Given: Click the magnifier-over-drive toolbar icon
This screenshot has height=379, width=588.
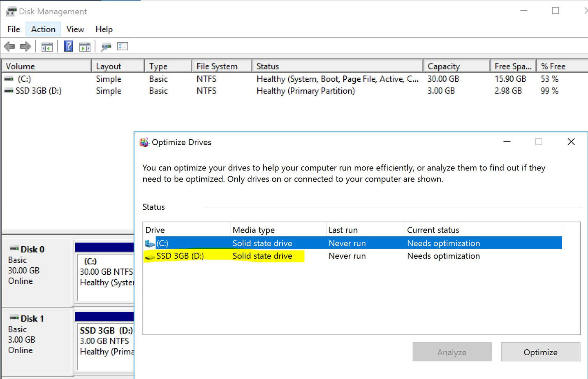Looking at the screenshot, I should (x=106, y=47).
